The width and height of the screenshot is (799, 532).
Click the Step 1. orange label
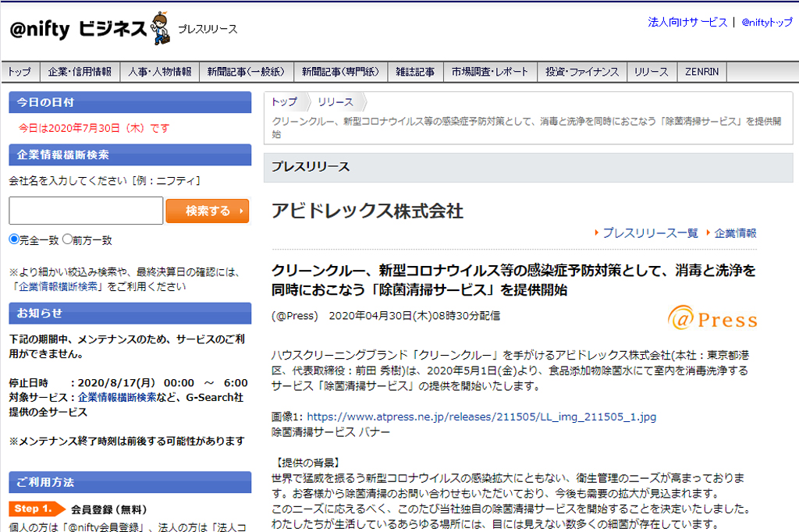[x=37, y=509]
